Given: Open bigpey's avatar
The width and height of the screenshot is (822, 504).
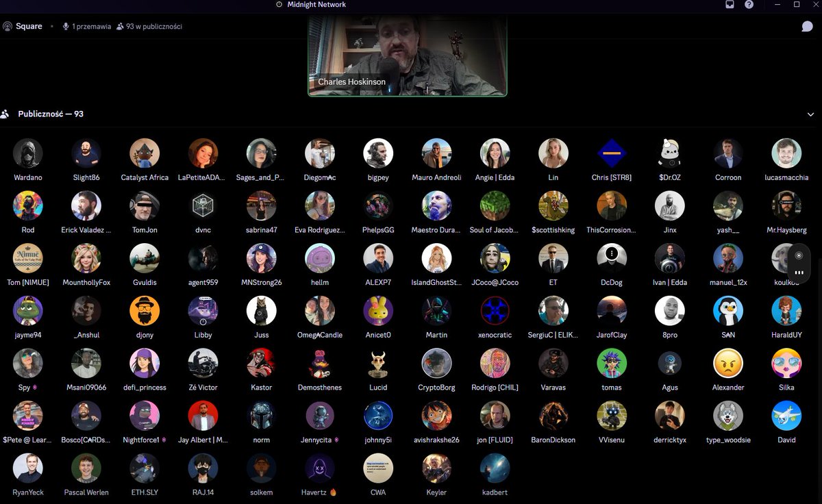Looking at the screenshot, I should (378, 153).
